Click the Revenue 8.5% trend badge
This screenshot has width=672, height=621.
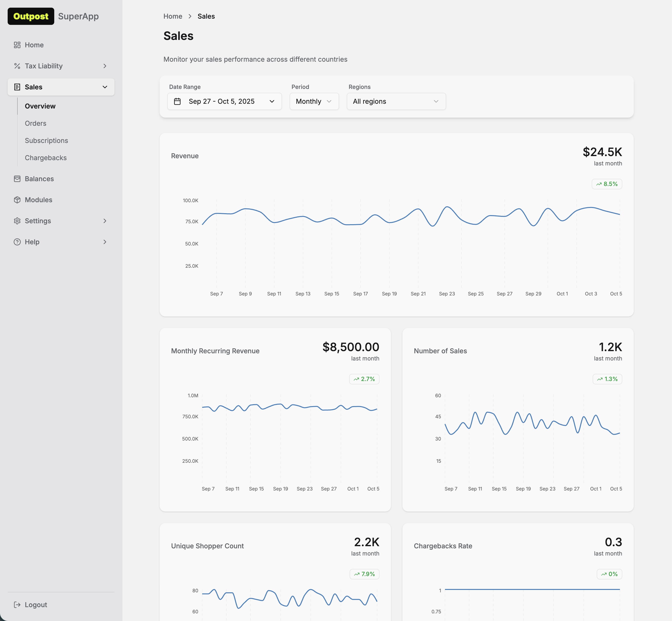coord(607,184)
